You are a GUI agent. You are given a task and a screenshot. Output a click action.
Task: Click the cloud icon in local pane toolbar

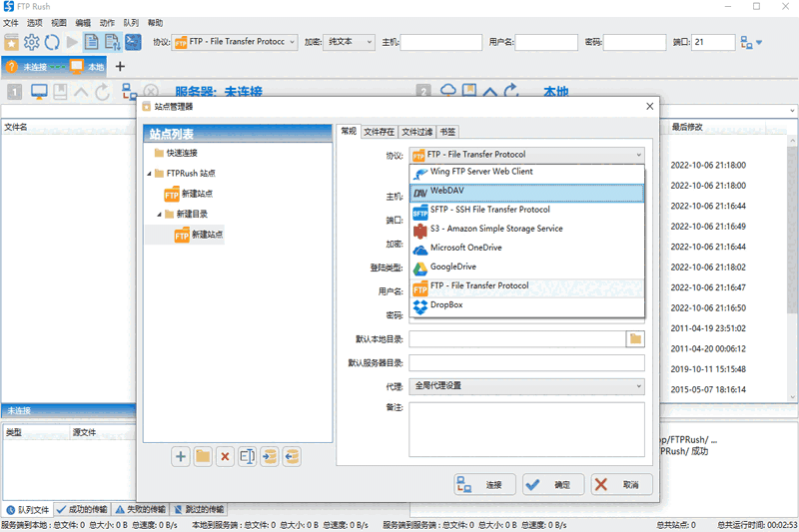point(447,91)
